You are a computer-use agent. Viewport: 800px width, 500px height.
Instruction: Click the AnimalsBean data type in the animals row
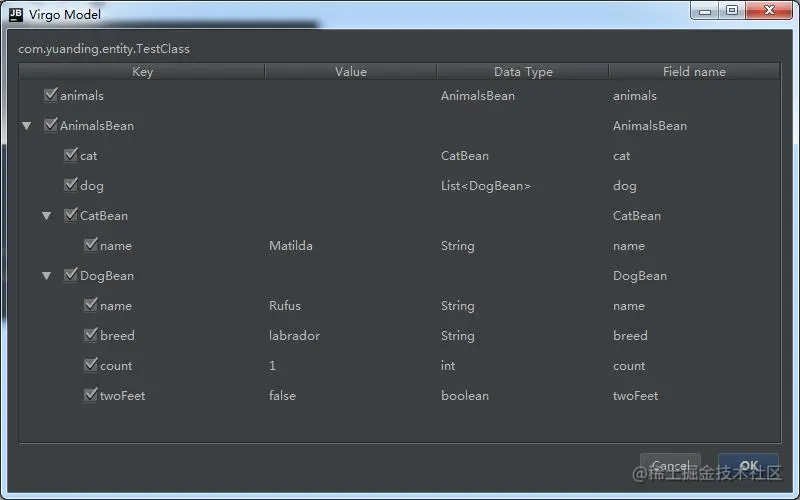(x=478, y=95)
